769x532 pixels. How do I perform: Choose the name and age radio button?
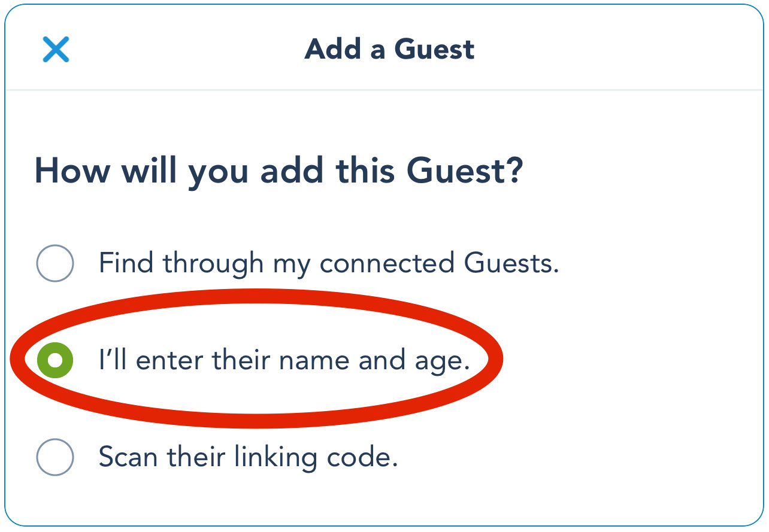coord(55,360)
